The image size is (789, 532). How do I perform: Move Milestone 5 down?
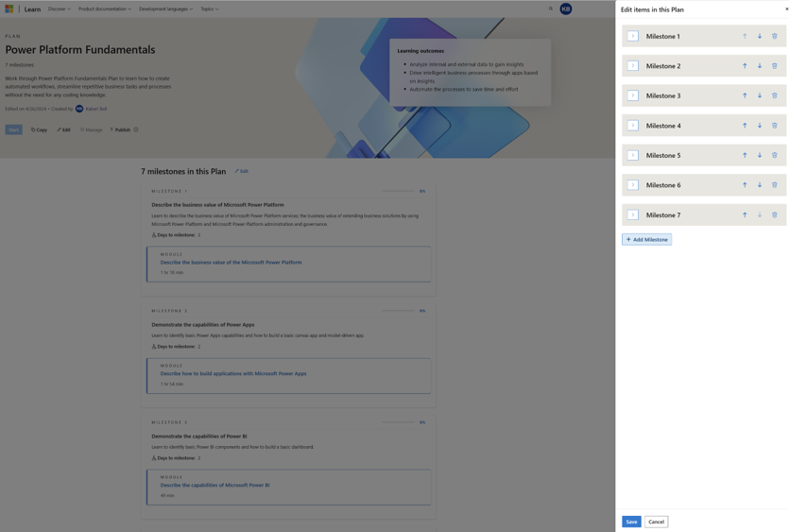coord(760,156)
